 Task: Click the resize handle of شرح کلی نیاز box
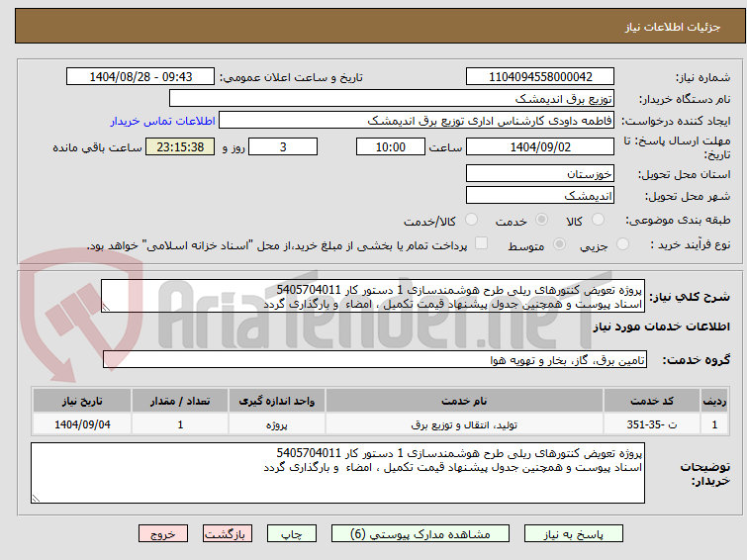tap(106, 308)
